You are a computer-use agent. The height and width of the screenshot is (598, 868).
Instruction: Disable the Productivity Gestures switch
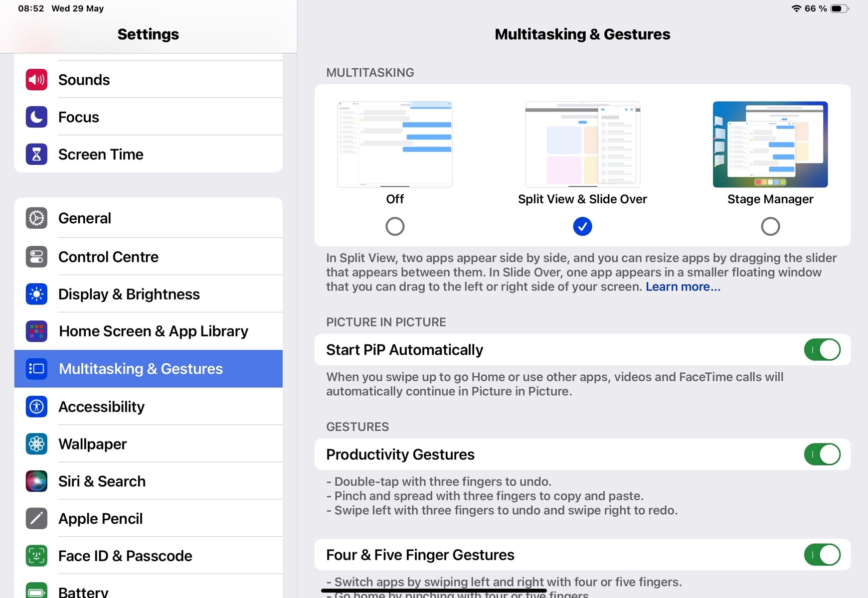[822, 454]
